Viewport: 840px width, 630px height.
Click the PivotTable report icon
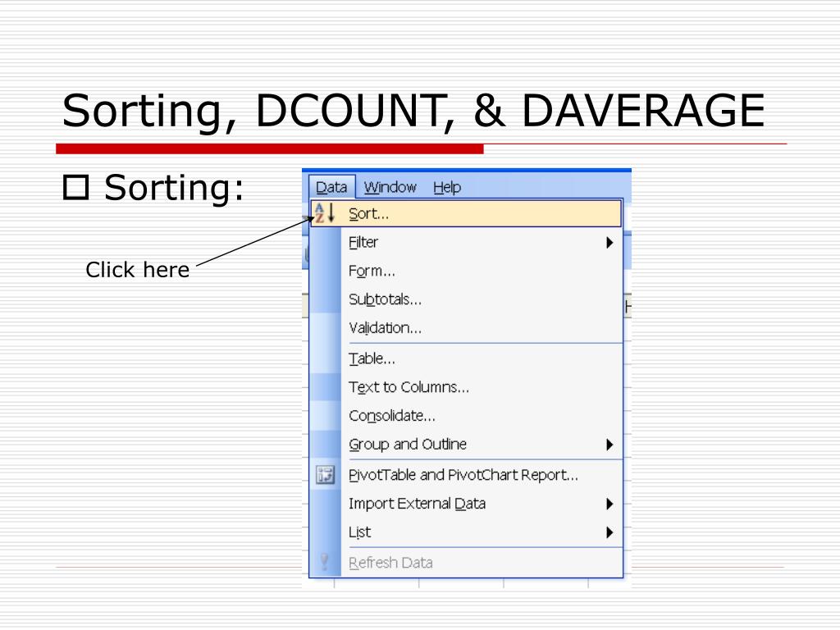[x=325, y=475]
